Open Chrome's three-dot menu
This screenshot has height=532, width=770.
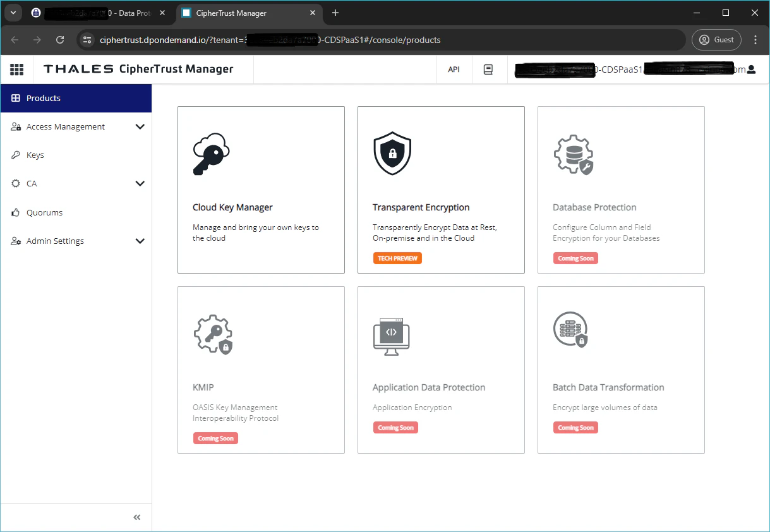tap(755, 40)
